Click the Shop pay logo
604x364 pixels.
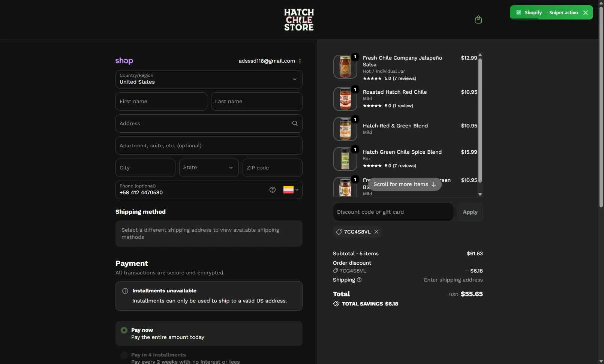[124, 61]
